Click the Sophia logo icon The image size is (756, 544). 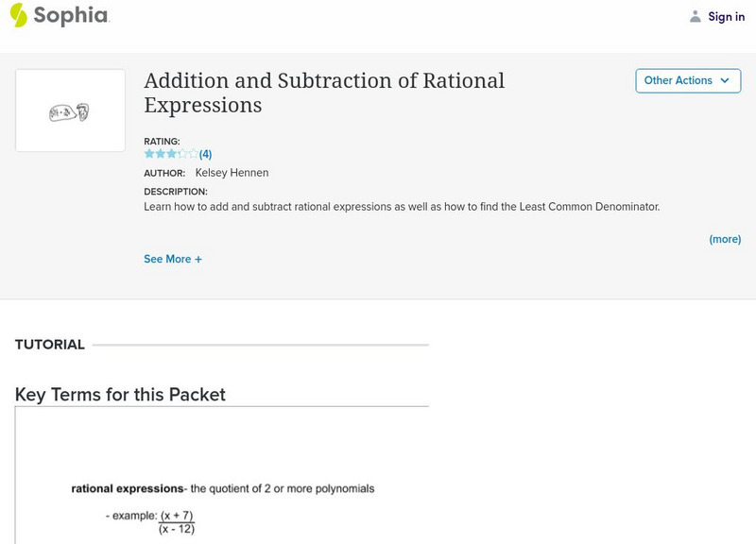18,15
